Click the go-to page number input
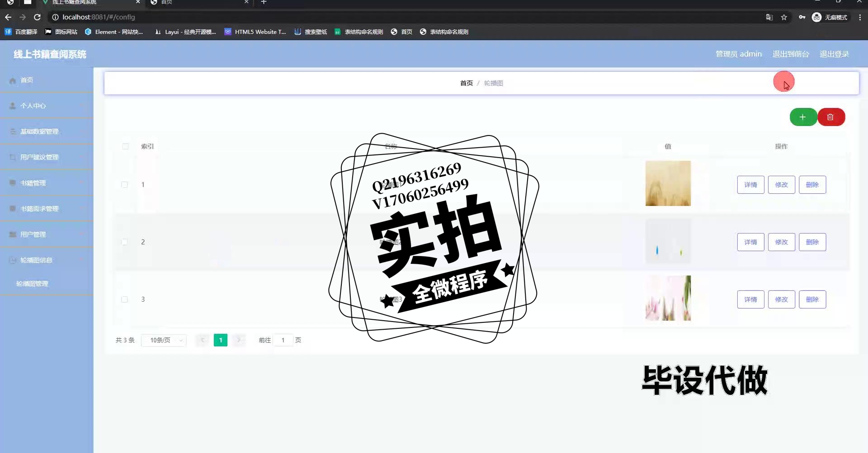 pos(283,340)
